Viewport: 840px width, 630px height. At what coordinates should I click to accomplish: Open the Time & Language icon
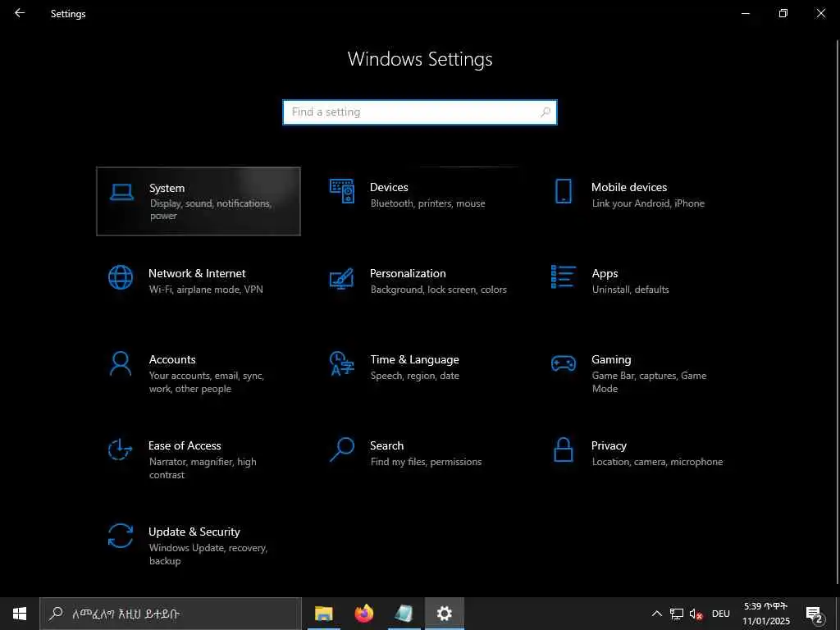pos(342,363)
